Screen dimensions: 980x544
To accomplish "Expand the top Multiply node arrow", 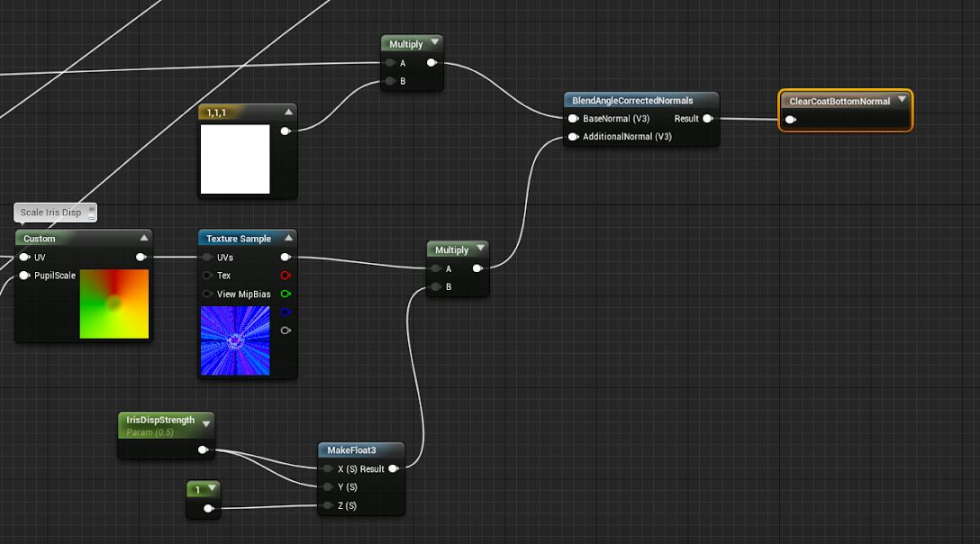I will point(435,42).
